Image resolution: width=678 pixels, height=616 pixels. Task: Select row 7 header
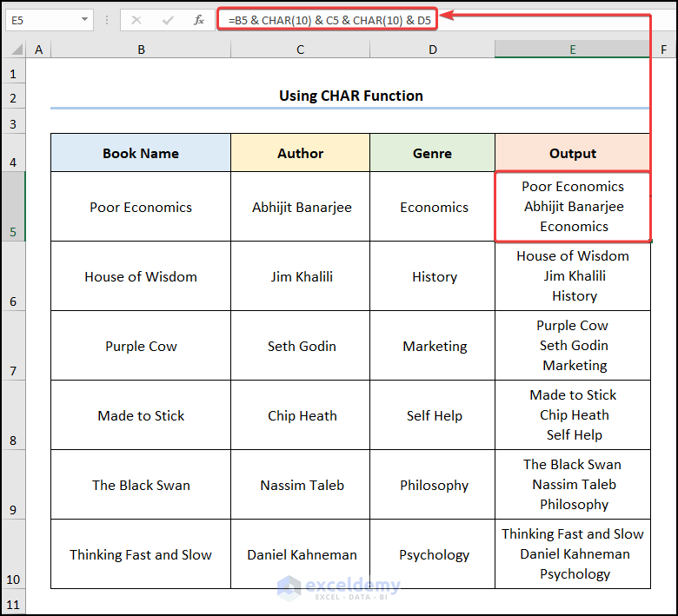point(13,346)
